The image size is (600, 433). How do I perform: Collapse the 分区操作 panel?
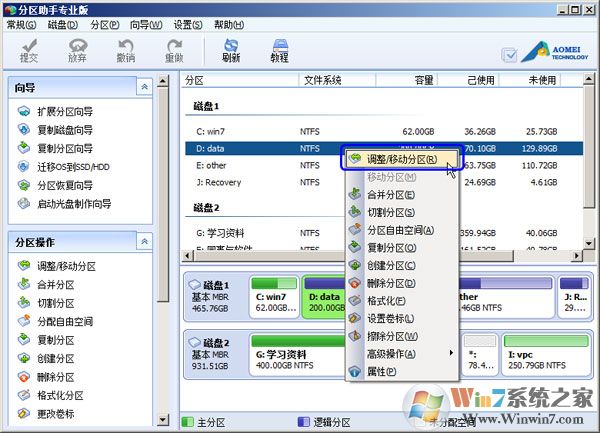(145, 241)
